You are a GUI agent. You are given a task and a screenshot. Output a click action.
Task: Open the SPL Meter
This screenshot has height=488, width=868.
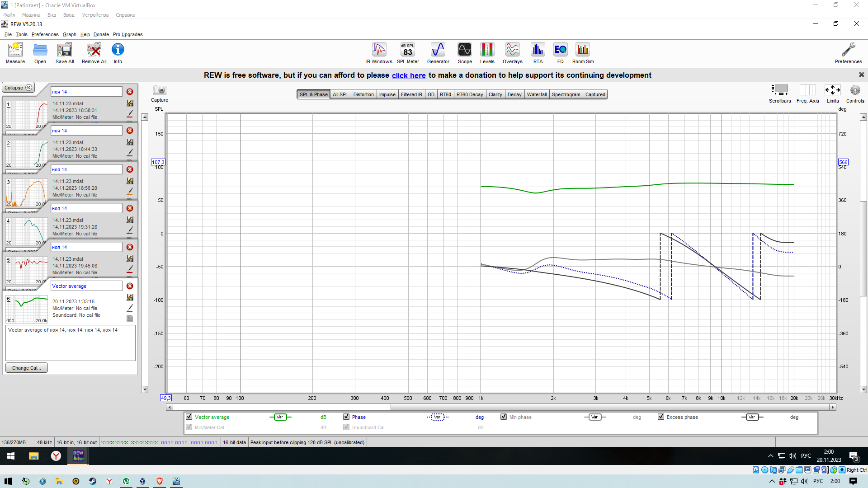408,53
